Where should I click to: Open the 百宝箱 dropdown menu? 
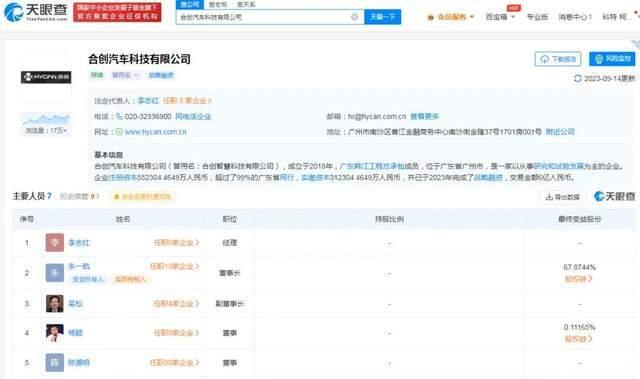point(500,17)
